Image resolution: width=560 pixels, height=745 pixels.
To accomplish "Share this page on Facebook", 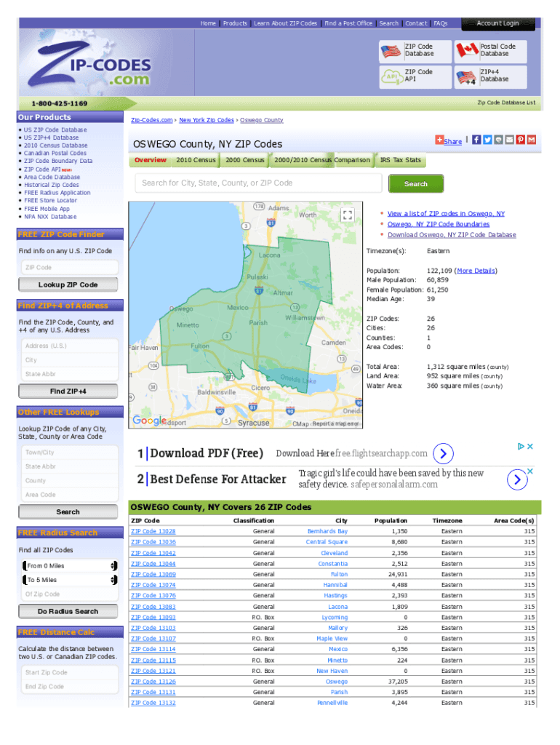I will [x=476, y=140].
